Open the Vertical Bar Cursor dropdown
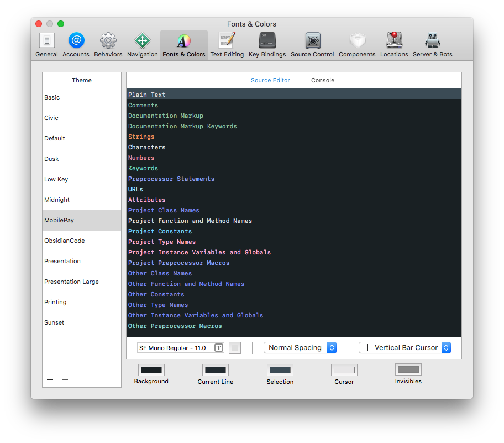 point(405,348)
